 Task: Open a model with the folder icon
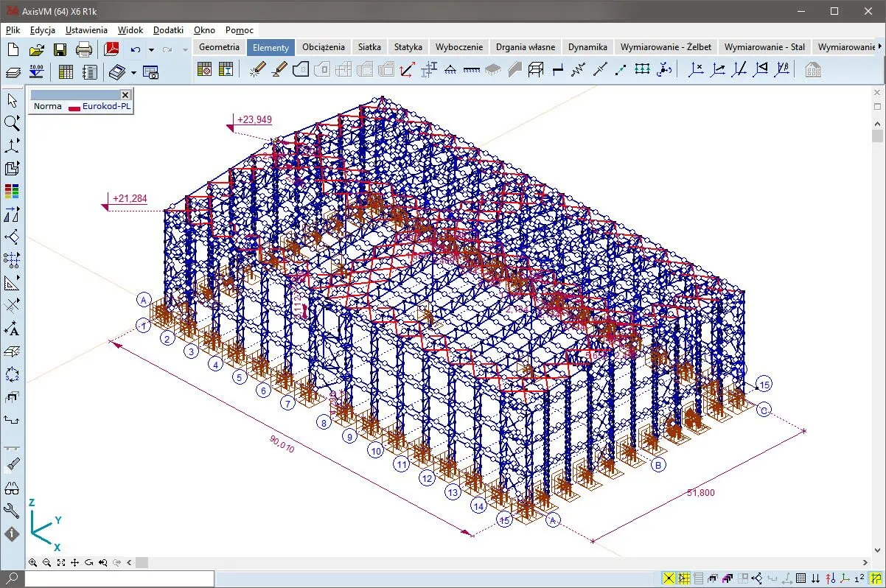(x=36, y=50)
